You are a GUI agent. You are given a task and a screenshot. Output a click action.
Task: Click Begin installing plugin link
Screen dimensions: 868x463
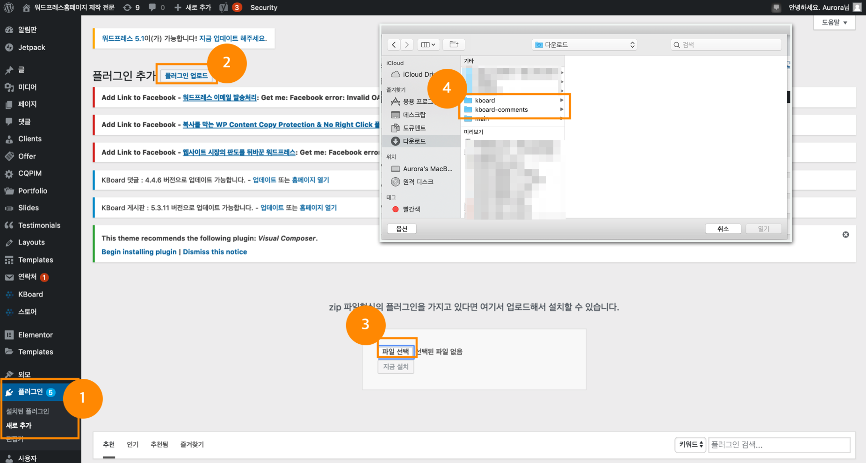point(139,252)
